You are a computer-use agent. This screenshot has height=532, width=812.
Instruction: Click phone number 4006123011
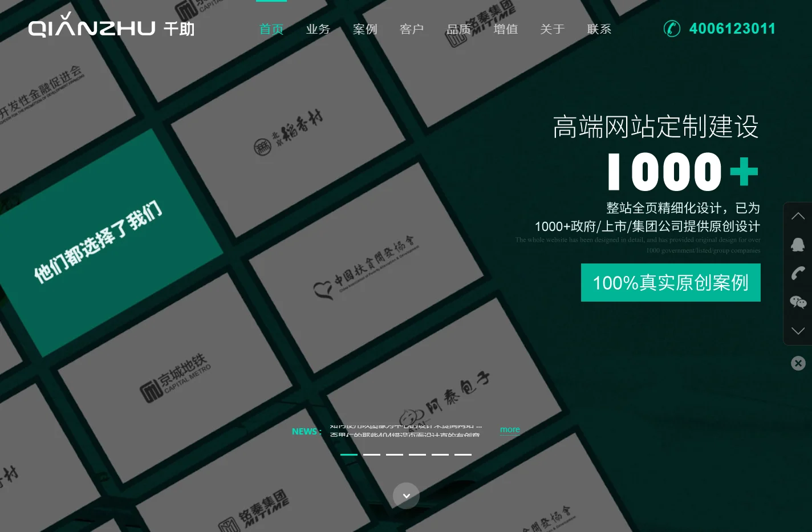[x=732, y=29]
